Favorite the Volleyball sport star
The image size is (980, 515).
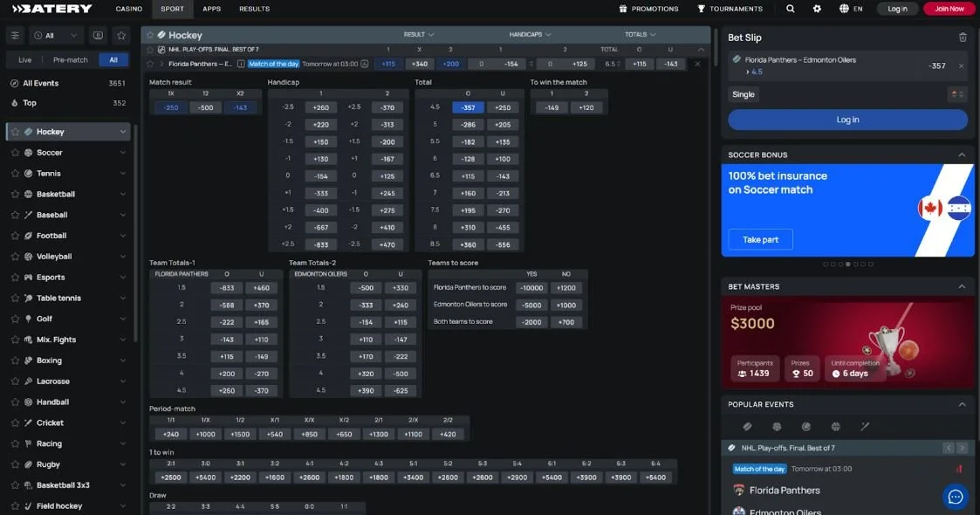[x=15, y=257]
